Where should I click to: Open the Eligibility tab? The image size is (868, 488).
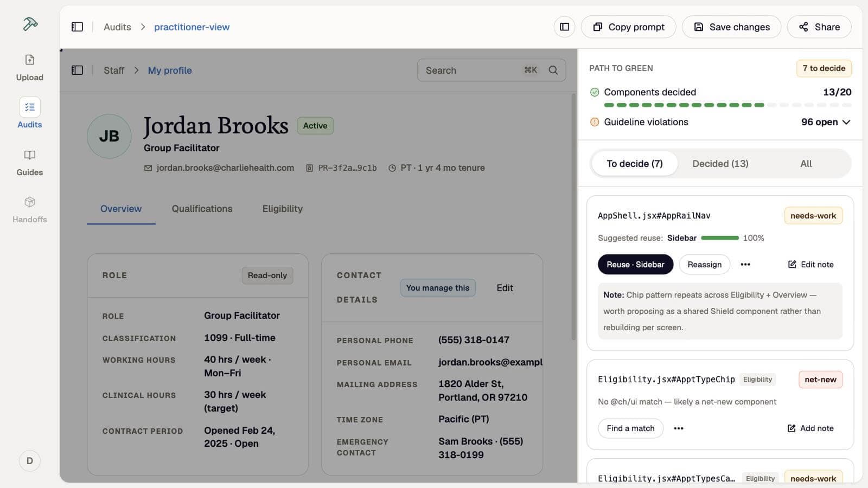click(x=282, y=209)
